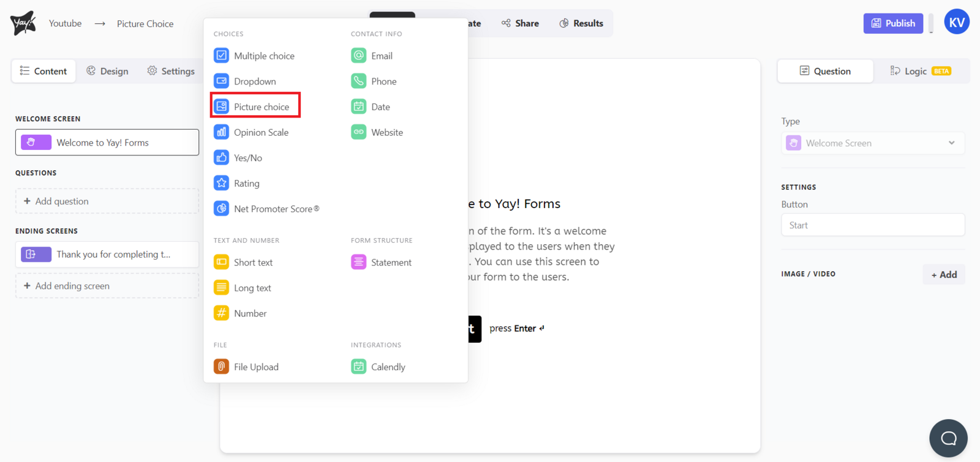Insert a File Upload question
The width and height of the screenshot is (980, 462).
tap(255, 367)
